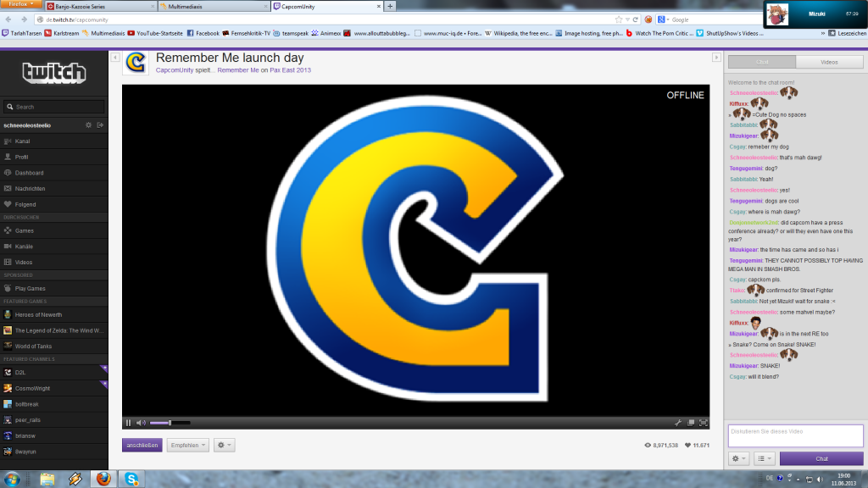Bookmark page with star icon
This screenshot has height=488, width=868.
coord(618,19)
